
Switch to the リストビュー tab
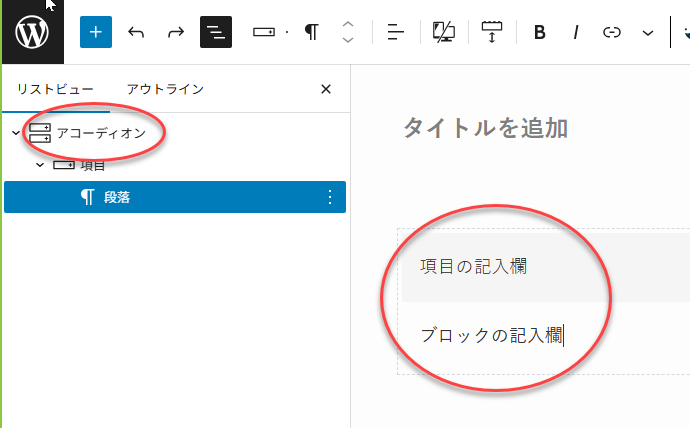56,89
